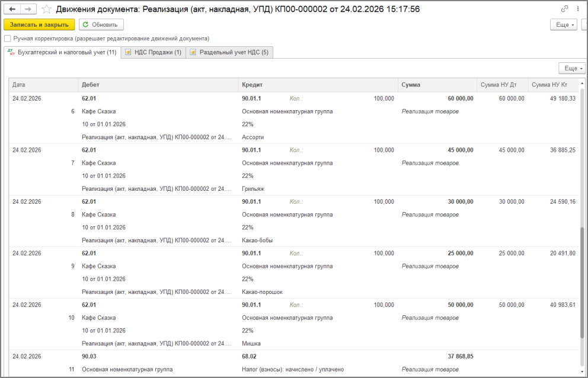Click the Сумма НУ Кт column header
The image size is (588, 378).
pyautogui.click(x=552, y=85)
